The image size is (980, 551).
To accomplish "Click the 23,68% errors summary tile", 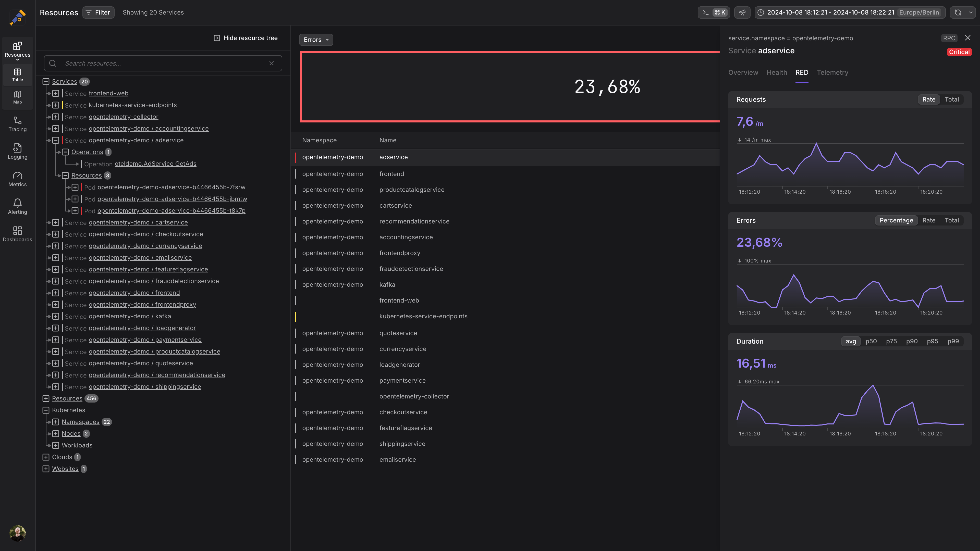I will click(510, 87).
